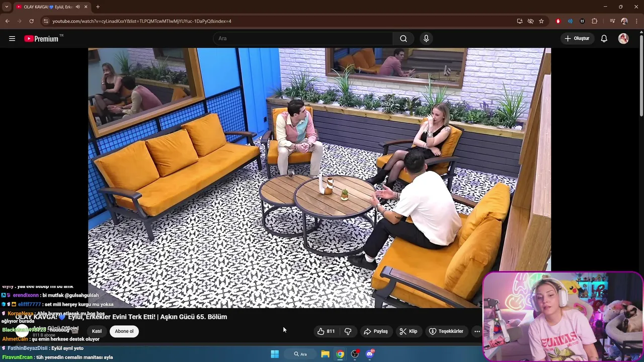Open the Windows Start menu

[275, 354]
